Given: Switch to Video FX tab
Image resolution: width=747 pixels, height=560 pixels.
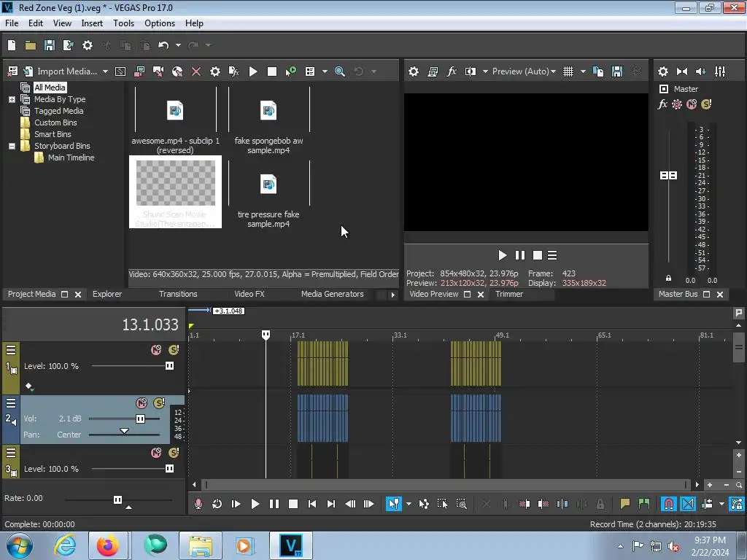Looking at the screenshot, I should click(249, 295).
